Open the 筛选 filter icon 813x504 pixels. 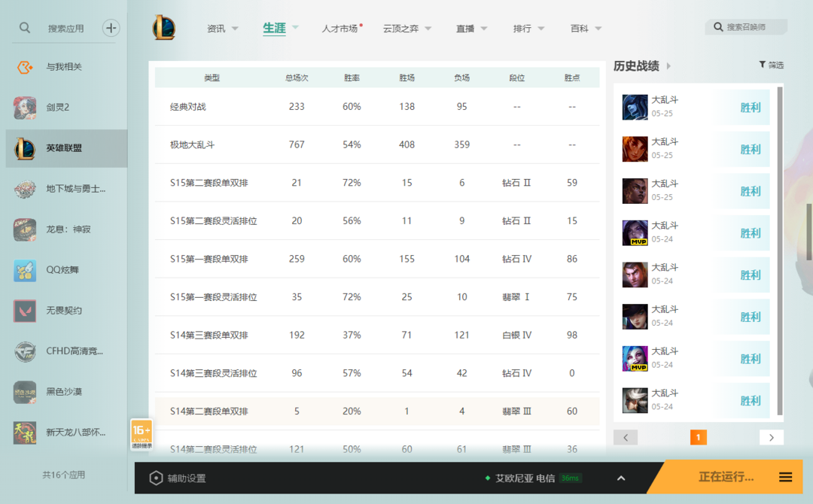[762, 65]
